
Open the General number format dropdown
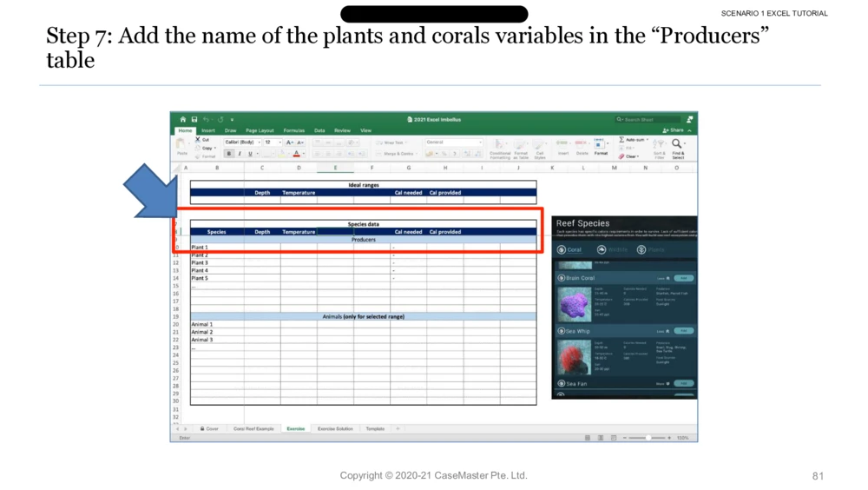coord(453,142)
